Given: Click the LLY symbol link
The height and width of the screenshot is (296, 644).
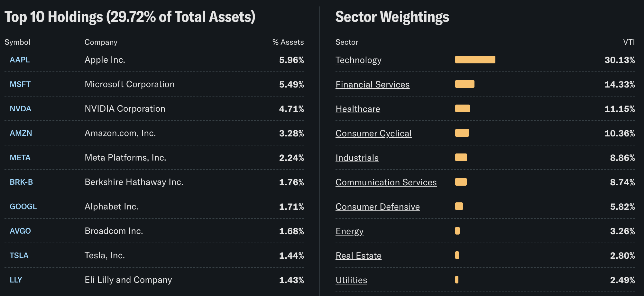Looking at the screenshot, I should pyautogui.click(x=16, y=280).
